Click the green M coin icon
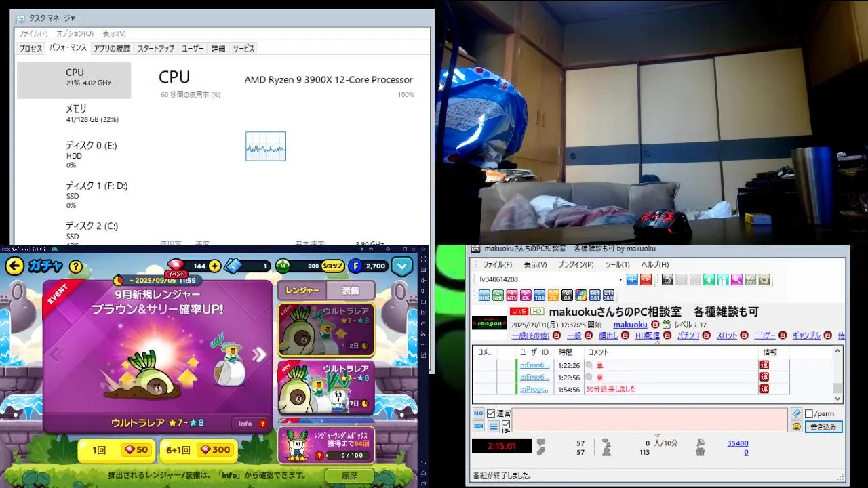This screenshot has width=868, height=488. pos(283,266)
